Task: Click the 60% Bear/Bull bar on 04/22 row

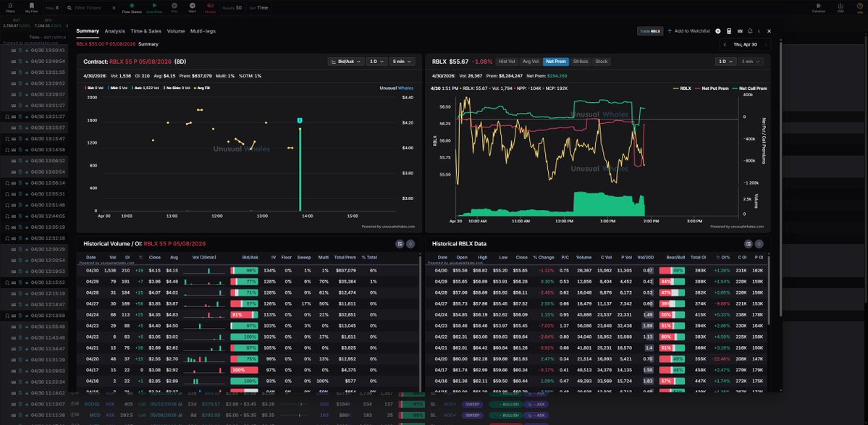Action: coord(672,337)
